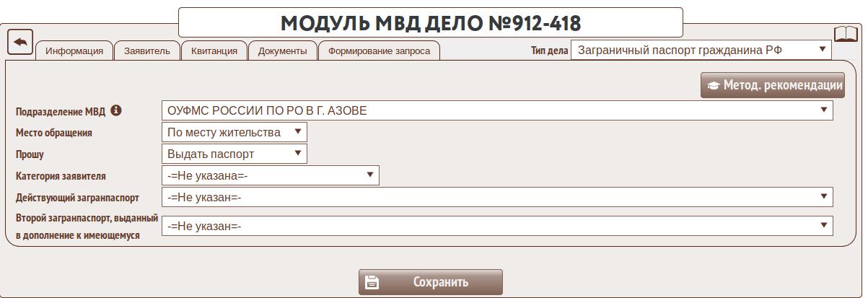Click graduation cap icon on recommendations button
Viewport: 868px width, 298px height.
click(714, 85)
